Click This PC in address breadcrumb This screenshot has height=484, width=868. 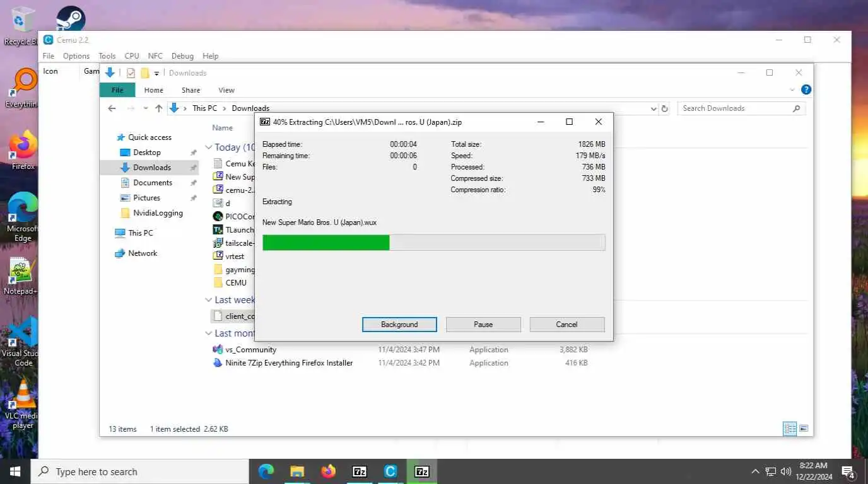204,108
